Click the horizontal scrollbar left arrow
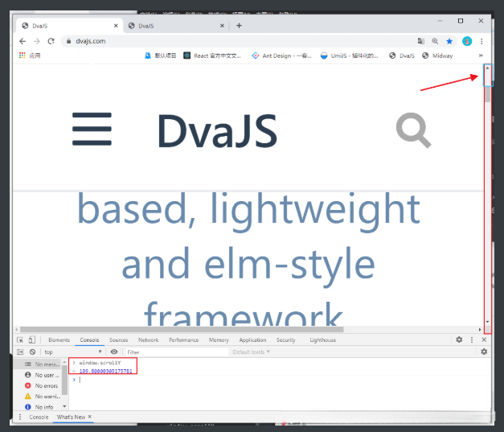The width and height of the screenshot is (504, 432). coord(16,329)
